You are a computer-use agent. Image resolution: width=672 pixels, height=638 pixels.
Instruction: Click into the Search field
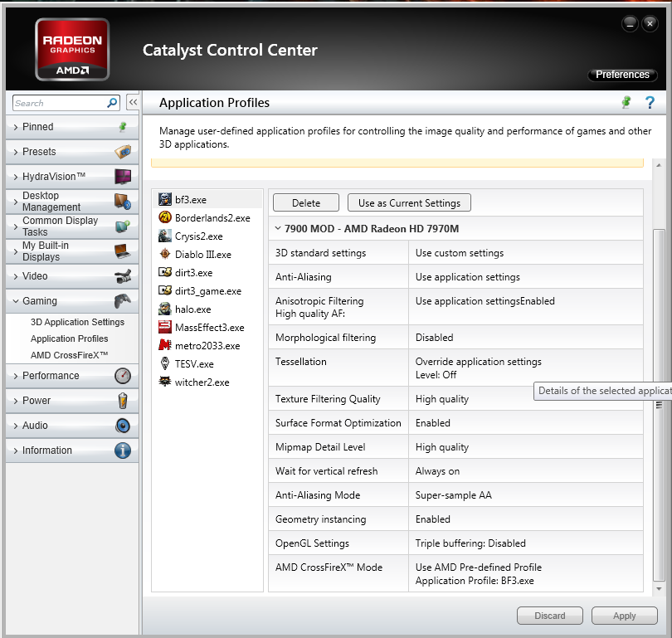(60, 103)
